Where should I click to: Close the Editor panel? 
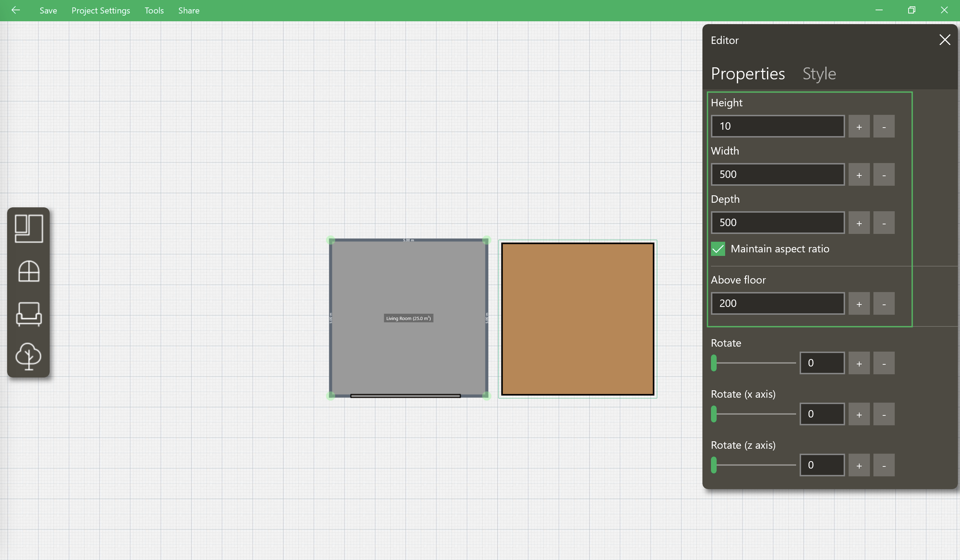[x=944, y=40]
